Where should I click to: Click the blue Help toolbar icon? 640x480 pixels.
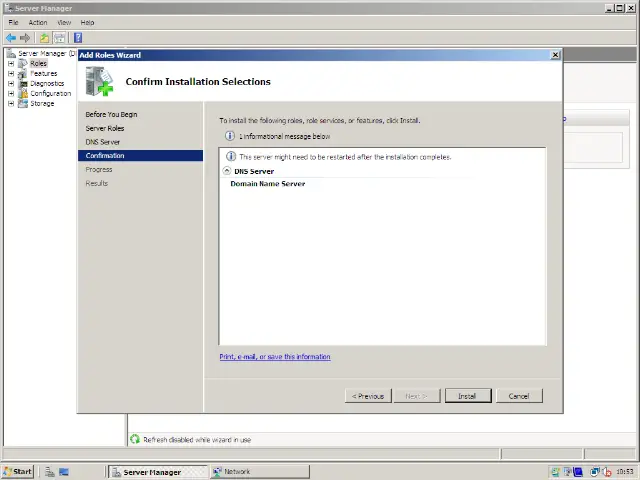(x=78, y=38)
